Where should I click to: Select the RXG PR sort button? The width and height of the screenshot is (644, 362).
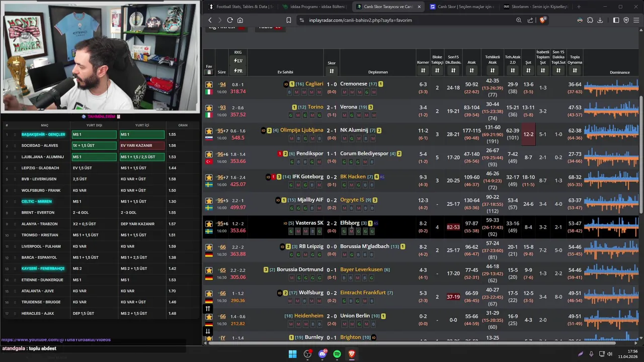click(238, 71)
